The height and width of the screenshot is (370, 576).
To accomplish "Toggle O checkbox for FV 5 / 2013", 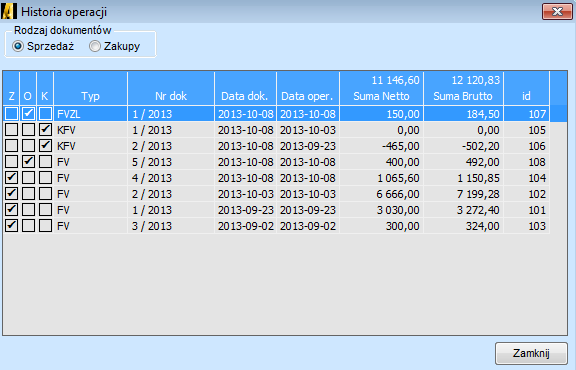I will click(28, 162).
